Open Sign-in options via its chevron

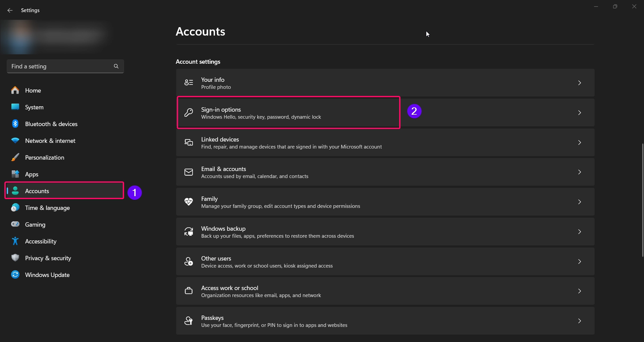tap(580, 113)
